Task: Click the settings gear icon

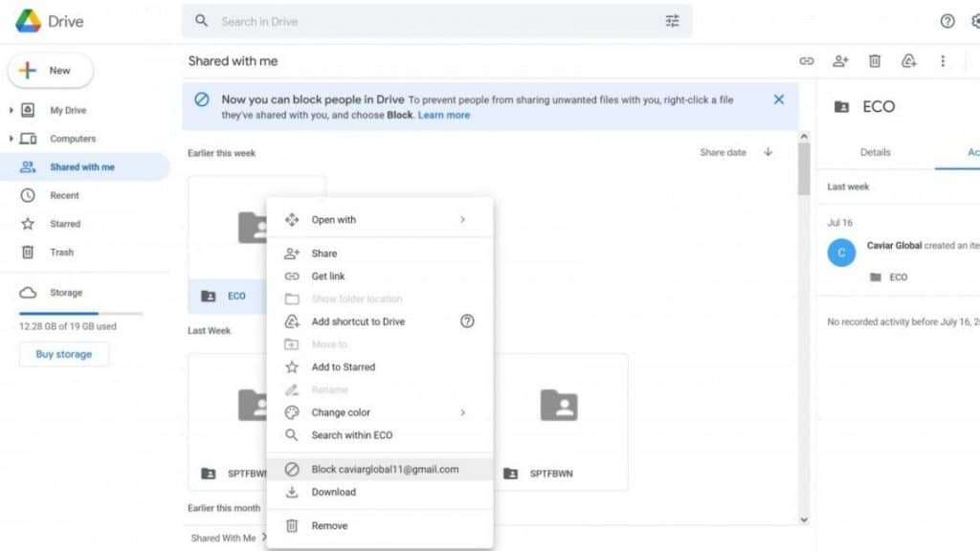Action: click(975, 21)
